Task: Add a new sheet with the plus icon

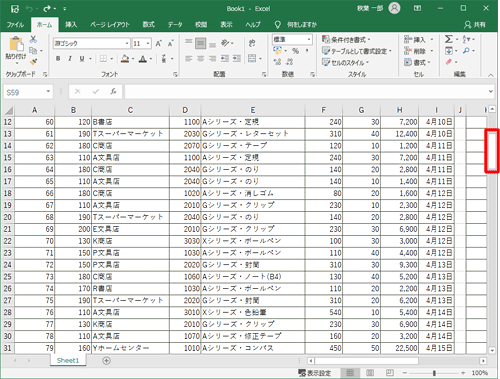Action: (106, 361)
